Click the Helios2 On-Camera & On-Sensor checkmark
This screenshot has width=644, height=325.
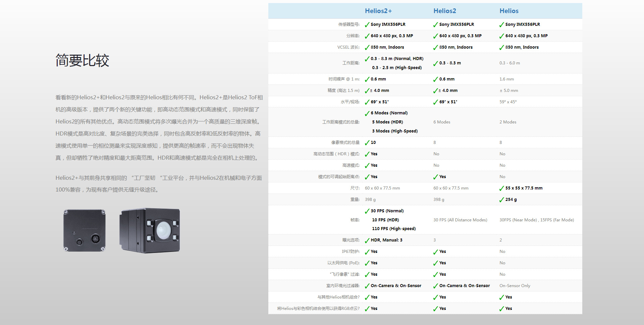point(435,286)
